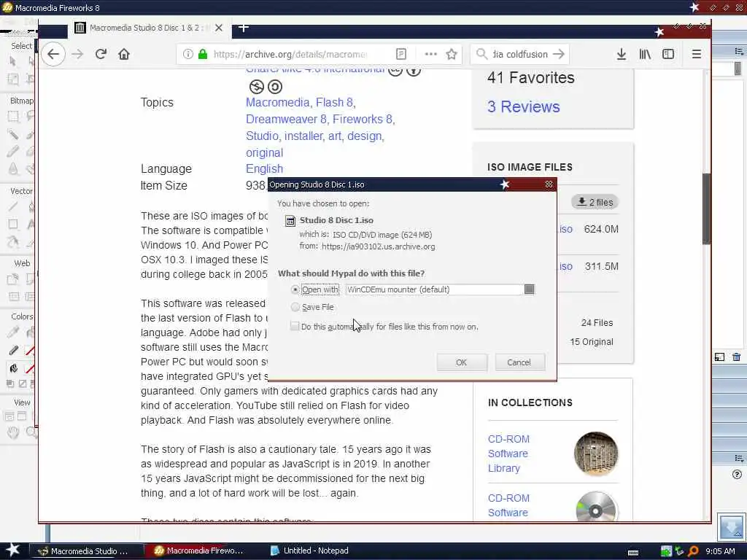Click the browser vertical scrollbar thumb
Screen dimensions: 747x560
706,209
